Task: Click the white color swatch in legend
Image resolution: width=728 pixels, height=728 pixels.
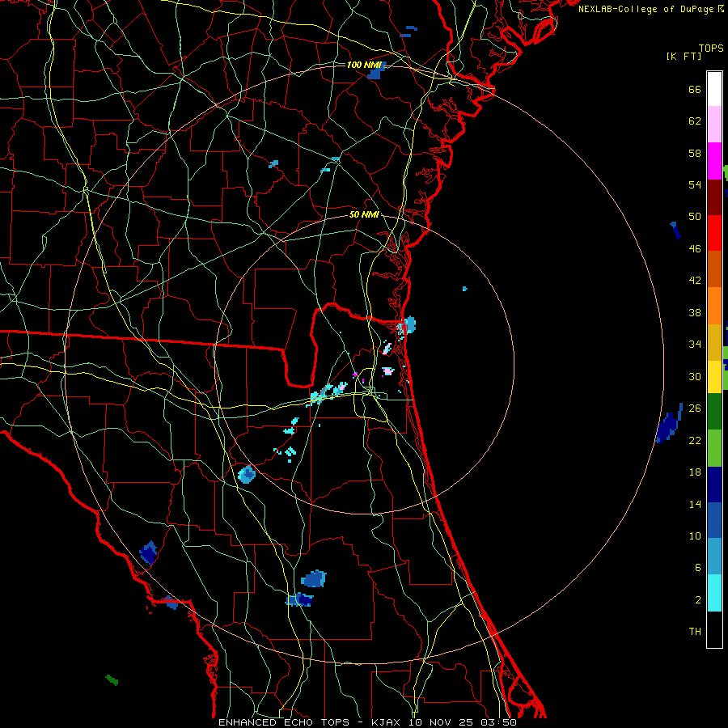Action: (x=714, y=89)
